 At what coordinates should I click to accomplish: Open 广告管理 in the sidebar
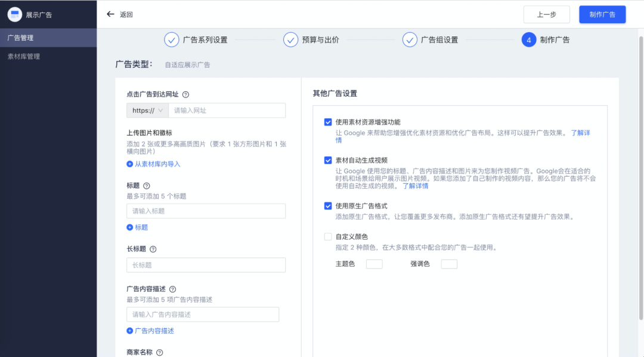pyautogui.click(x=20, y=38)
